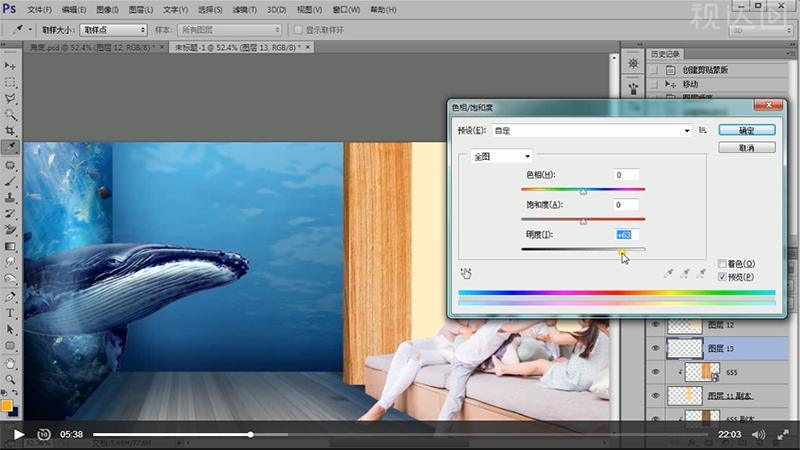Select the 创建剪贴蒙版 history state
The width and height of the screenshot is (800, 450).
705,70
